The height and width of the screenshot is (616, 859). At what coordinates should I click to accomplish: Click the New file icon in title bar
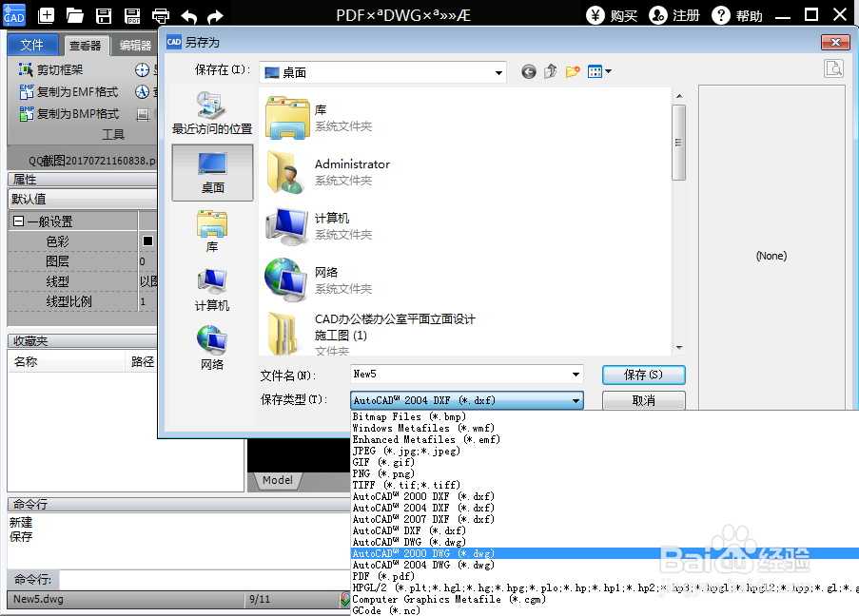click(46, 15)
